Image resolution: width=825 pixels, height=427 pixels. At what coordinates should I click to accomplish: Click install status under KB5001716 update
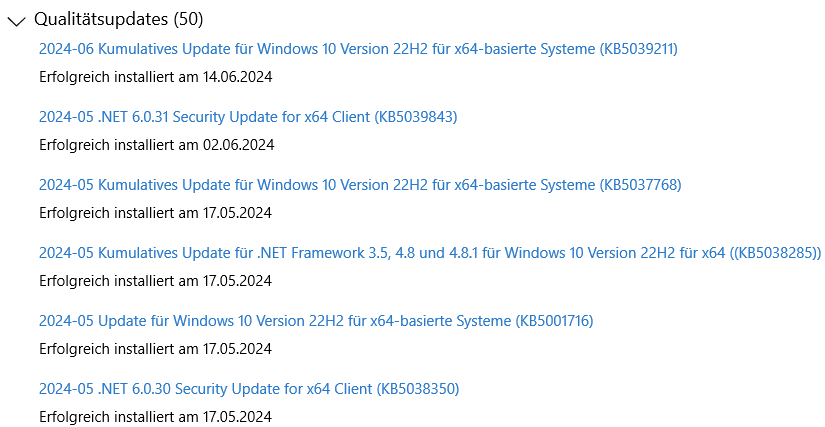(x=156, y=349)
